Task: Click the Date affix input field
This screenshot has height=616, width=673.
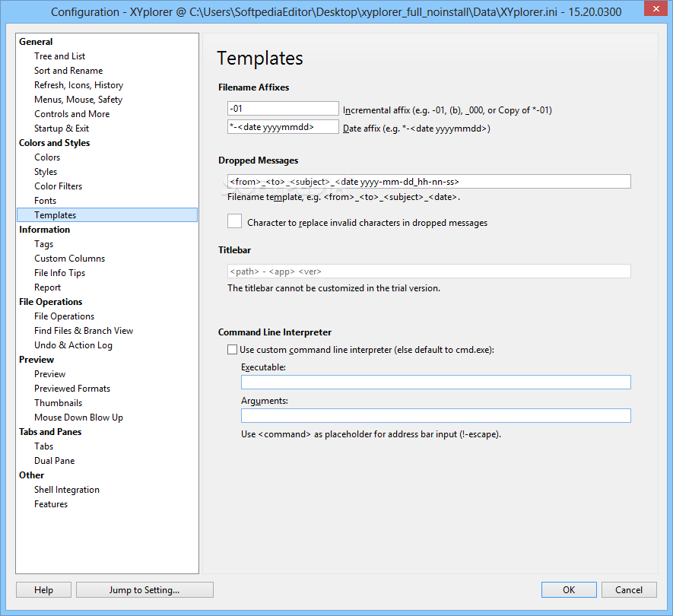Action: (283, 127)
